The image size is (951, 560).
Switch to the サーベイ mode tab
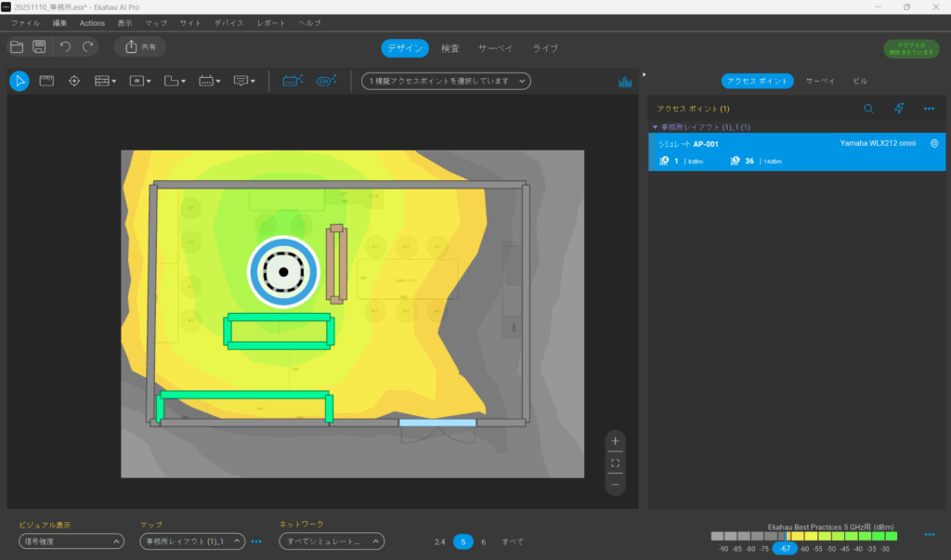[x=495, y=48]
